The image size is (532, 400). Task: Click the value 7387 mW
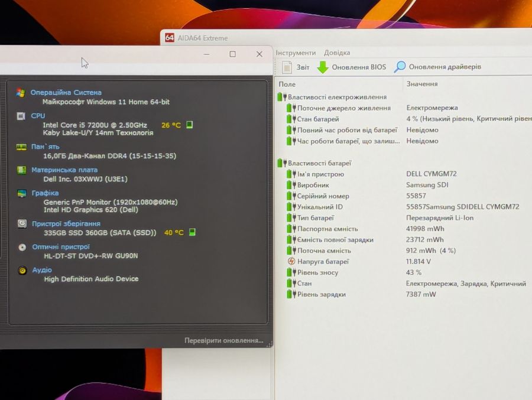click(x=421, y=294)
